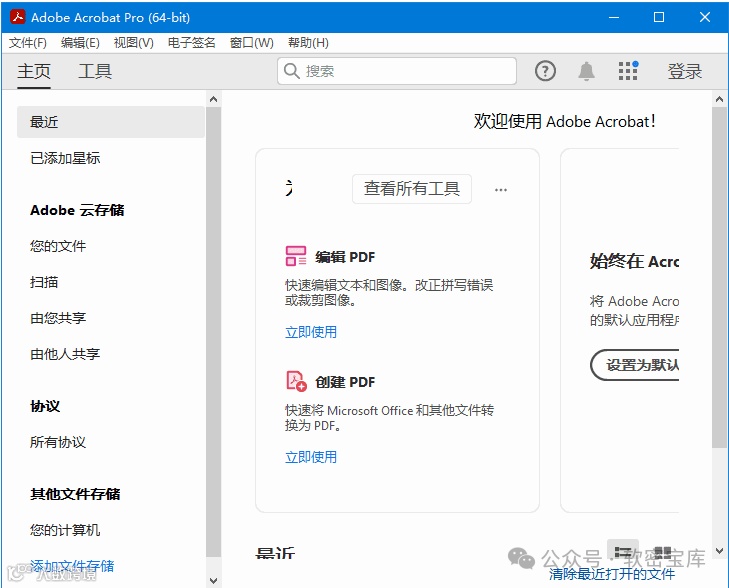Open 由您共享 in the sidebar
The image size is (729, 588).
(58, 318)
